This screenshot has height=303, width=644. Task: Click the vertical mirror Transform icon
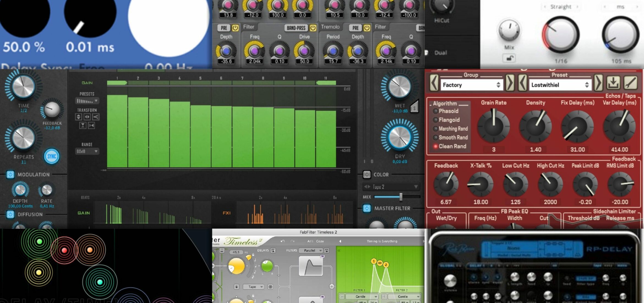coord(83,126)
